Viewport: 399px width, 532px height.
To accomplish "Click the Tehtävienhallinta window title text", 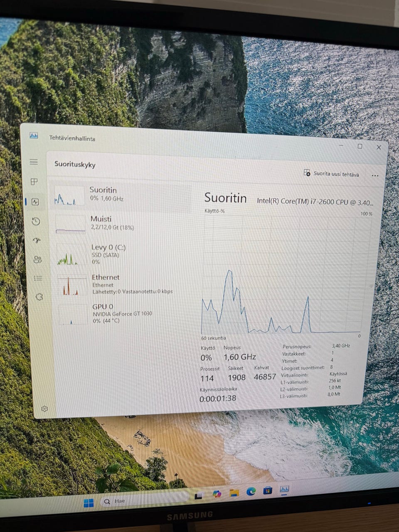I will pyautogui.click(x=72, y=138).
